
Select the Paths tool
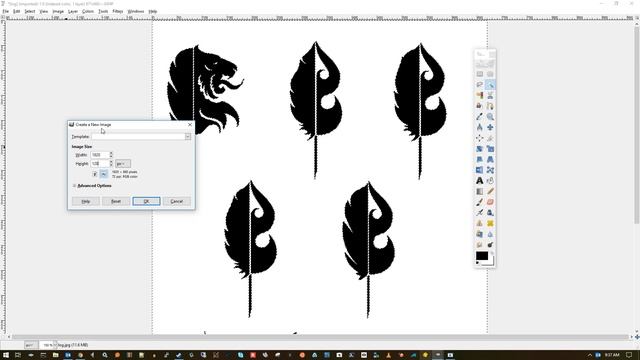tap(490, 106)
